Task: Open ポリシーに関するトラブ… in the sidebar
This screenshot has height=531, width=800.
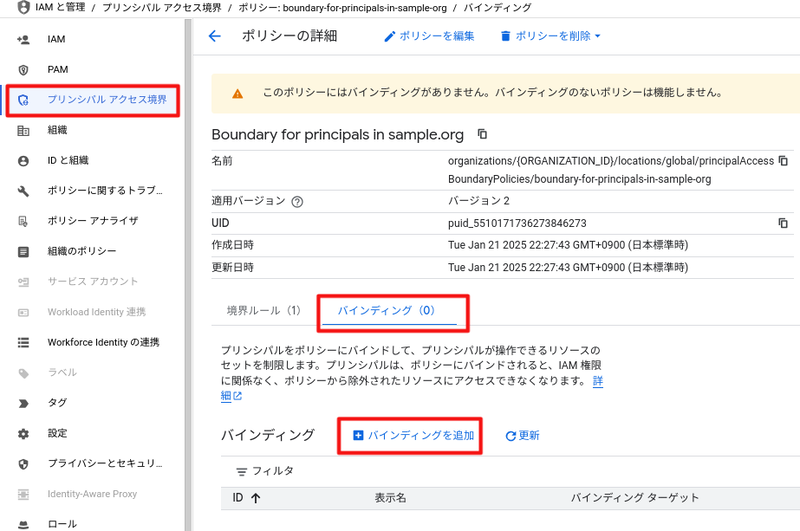Action: [105, 190]
